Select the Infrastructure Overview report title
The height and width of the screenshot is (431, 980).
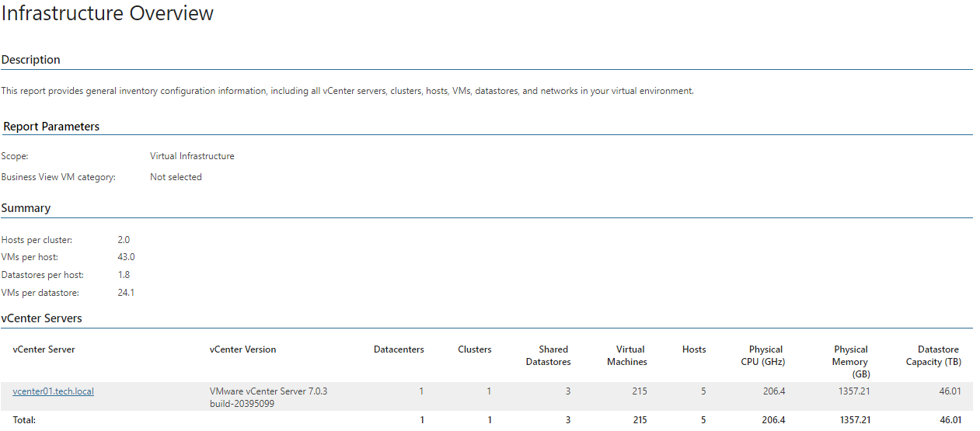pyautogui.click(x=107, y=13)
